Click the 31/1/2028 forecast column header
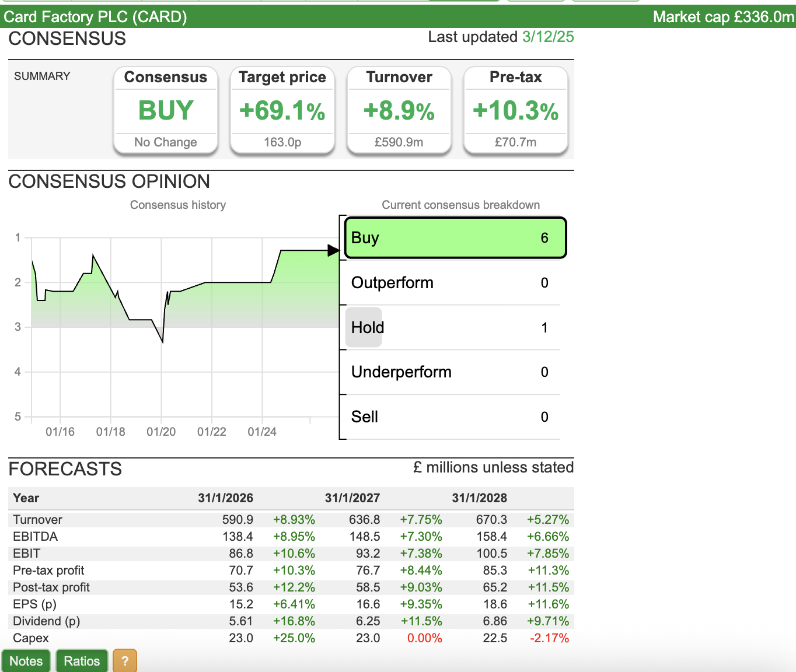 click(479, 498)
